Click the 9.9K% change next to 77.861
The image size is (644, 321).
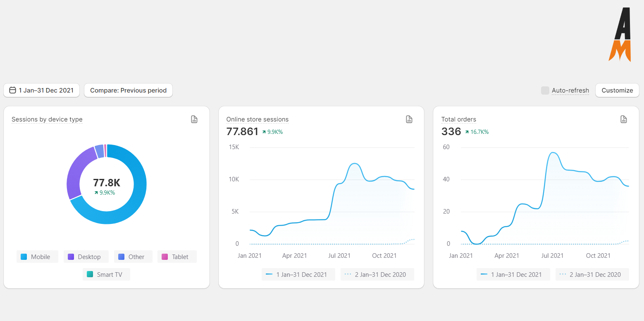(x=273, y=132)
